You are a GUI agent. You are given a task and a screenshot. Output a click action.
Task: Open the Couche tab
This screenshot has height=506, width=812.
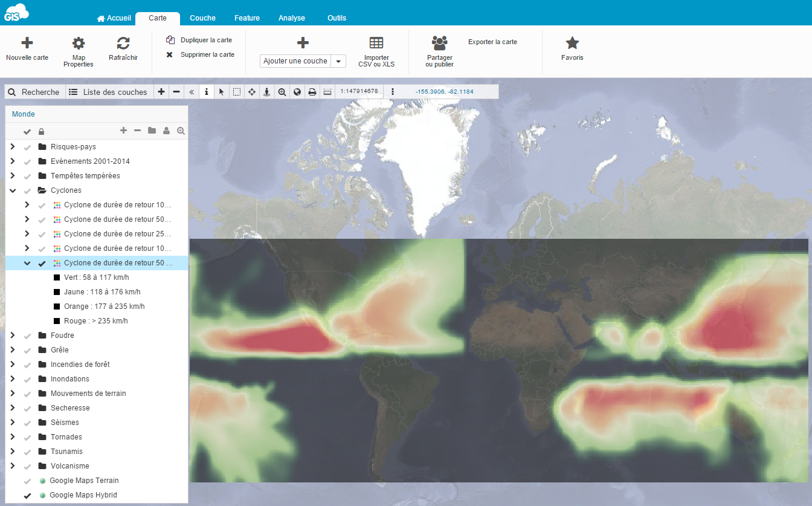[x=202, y=18]
